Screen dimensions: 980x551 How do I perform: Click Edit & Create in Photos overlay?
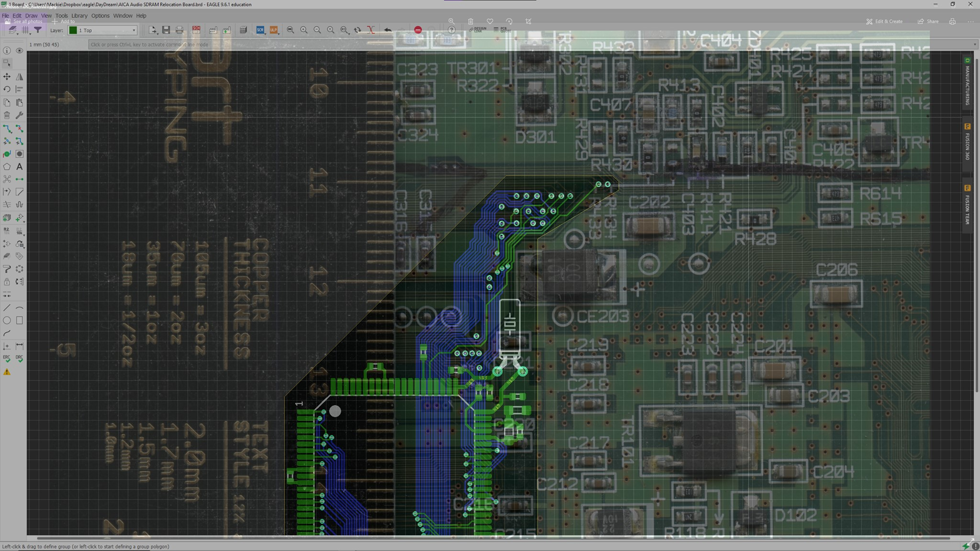tap(884, 22)
